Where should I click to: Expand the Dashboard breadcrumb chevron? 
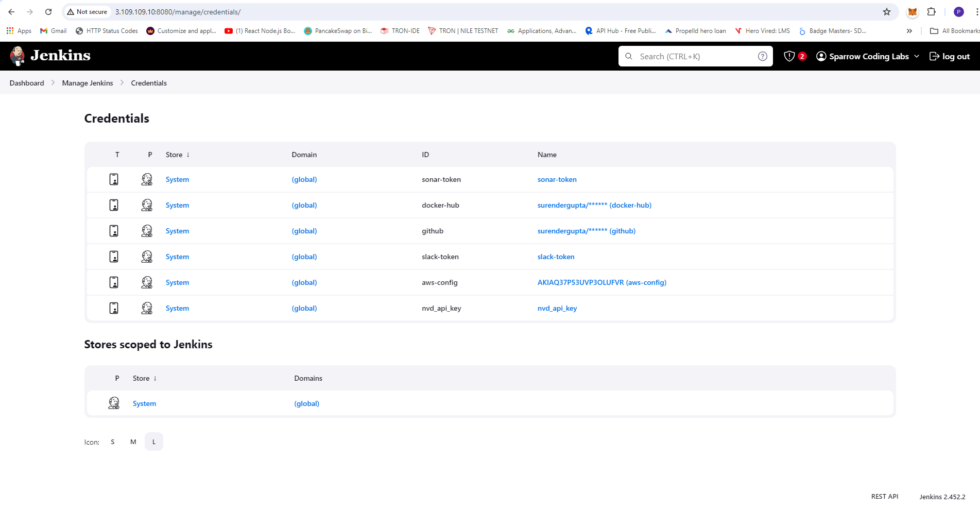pyautogui.click(x=53, y=83)
